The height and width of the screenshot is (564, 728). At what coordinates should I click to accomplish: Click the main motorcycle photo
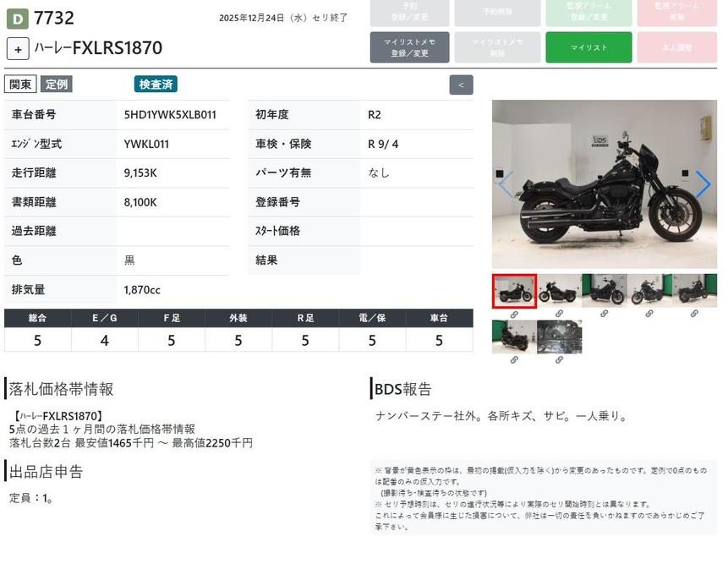[x=604, y=184]
